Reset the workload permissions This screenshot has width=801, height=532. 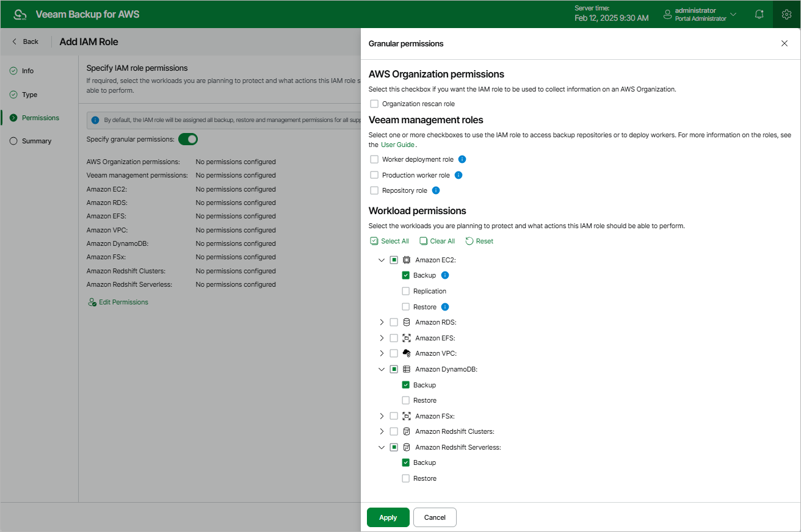point(479,241)
